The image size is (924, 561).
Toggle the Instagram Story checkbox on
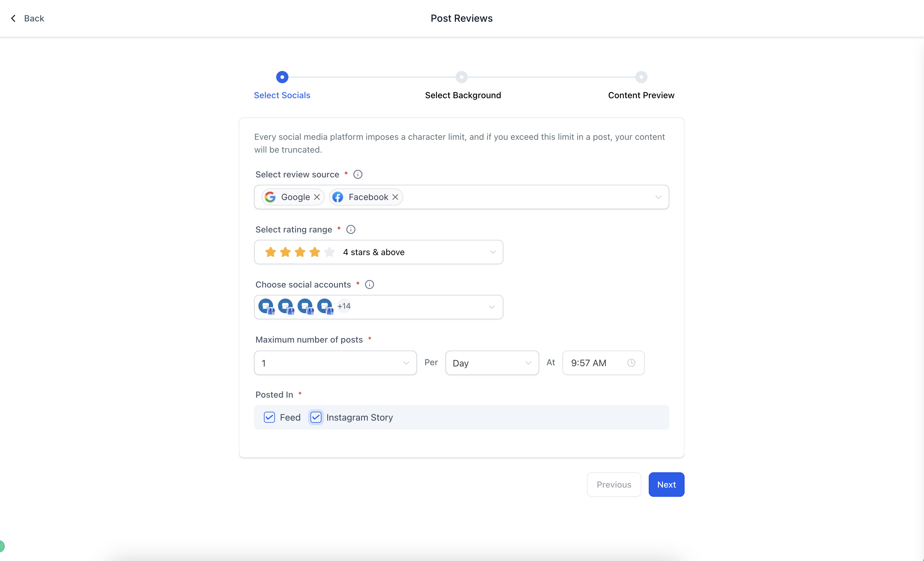click(x=316, y=417)
